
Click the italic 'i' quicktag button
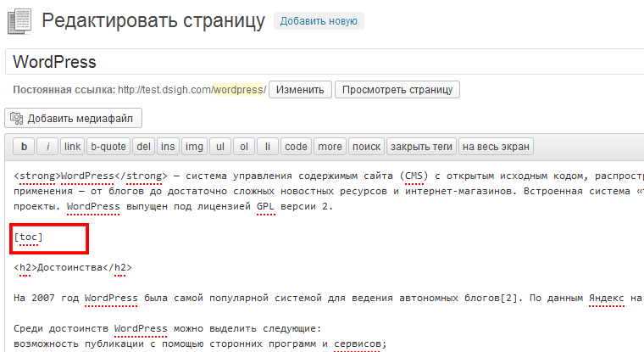point(48,147)
